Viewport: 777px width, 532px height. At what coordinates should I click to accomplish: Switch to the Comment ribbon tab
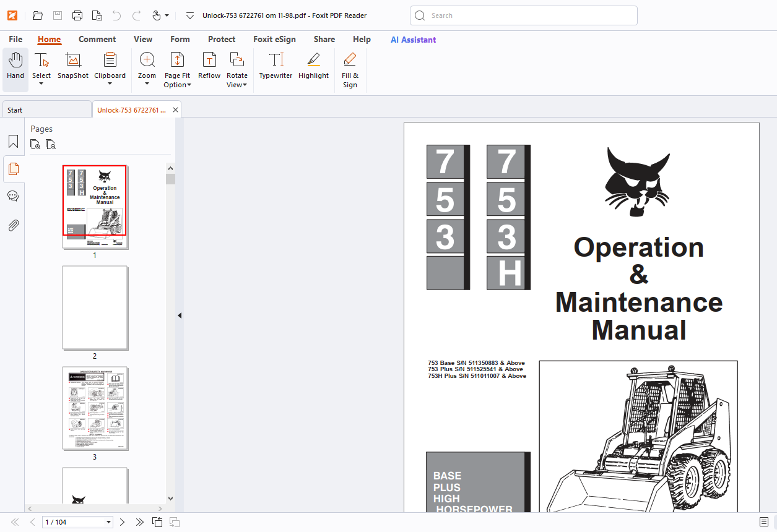point(97,39)
